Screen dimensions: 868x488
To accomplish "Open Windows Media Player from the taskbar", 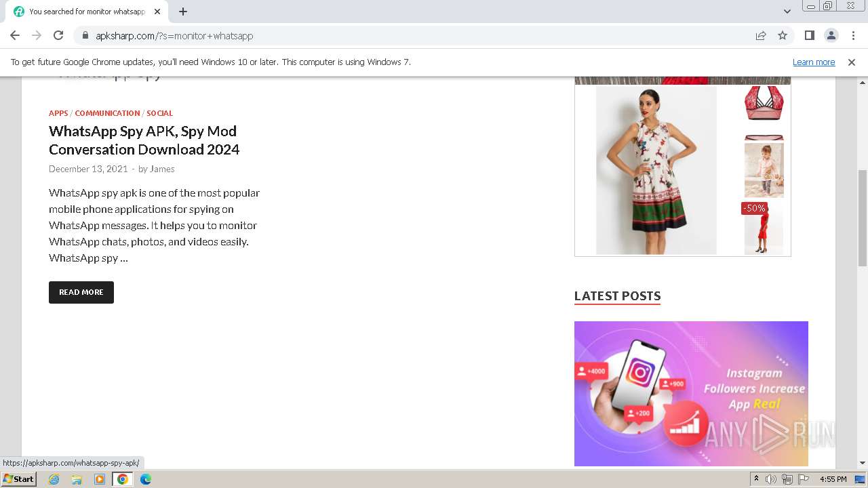I will [100, 479].
